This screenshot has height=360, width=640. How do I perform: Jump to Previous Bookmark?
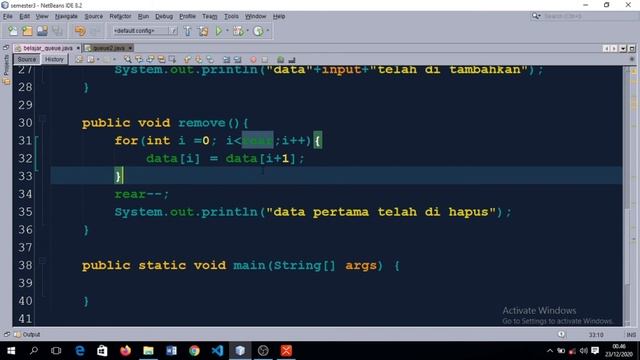click(187, 60)
